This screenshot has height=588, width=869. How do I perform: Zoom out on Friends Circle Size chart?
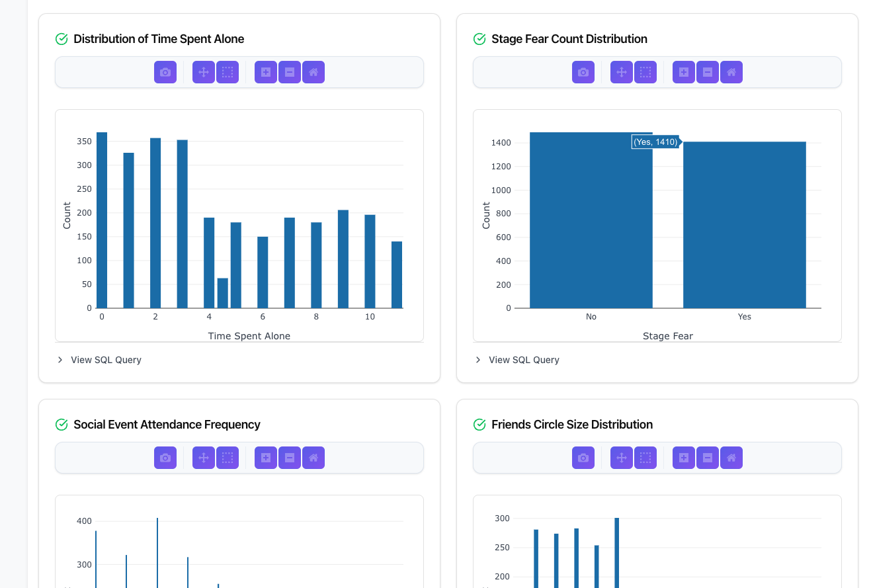[x=708, y=458]
